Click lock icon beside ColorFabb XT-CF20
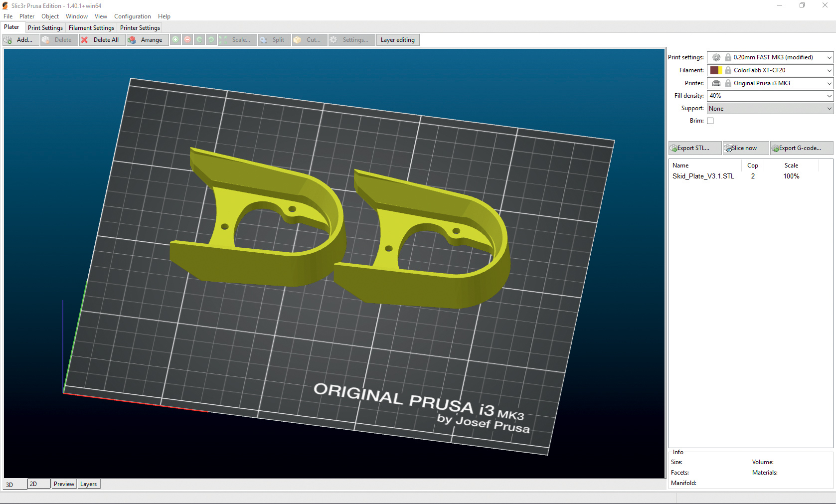The image size is (836, 504). click(x=728, y=70)
